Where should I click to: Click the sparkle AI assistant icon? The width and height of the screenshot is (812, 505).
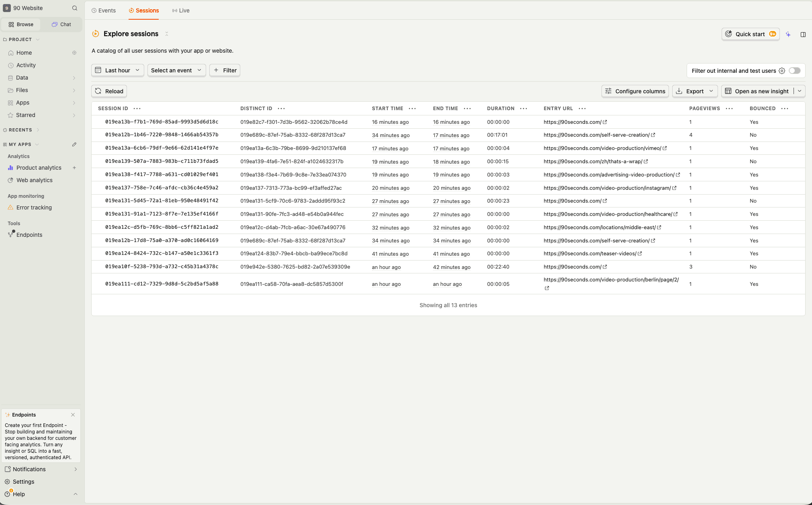[x=788, y=35]
